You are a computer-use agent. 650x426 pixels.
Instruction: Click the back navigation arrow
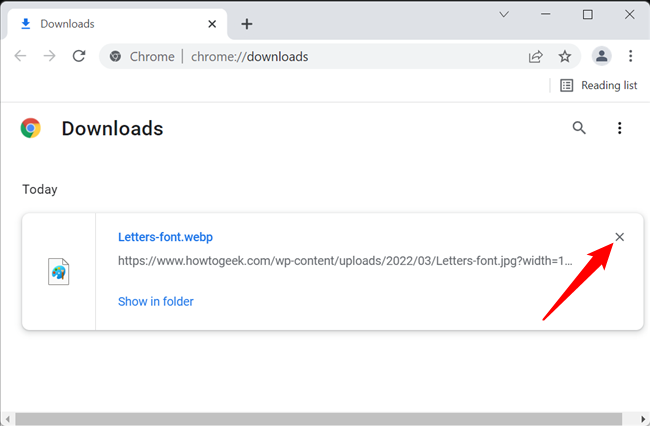click(x=20, y=56)
